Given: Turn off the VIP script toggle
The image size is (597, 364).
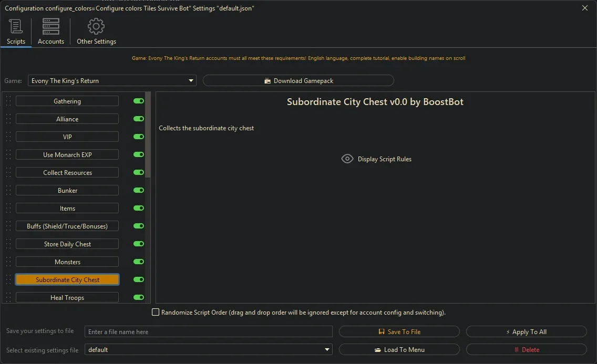Looking at the screenshot, I should [x=138, y=137].
